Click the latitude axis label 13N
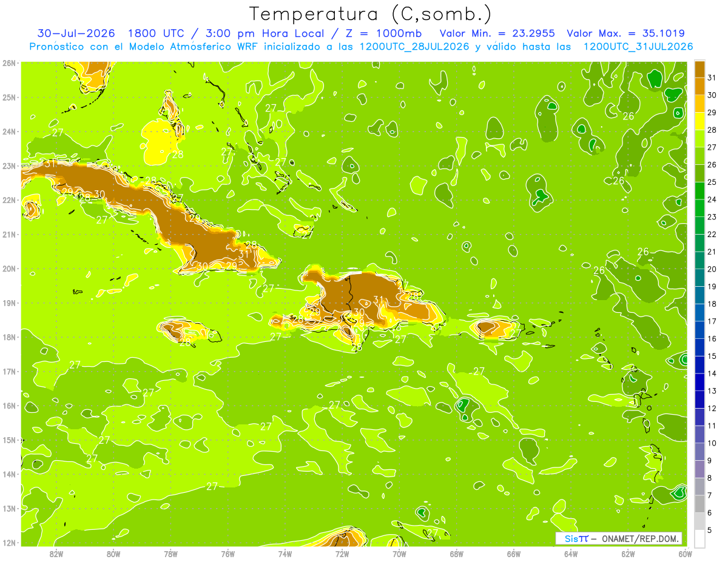 [9, 508]
